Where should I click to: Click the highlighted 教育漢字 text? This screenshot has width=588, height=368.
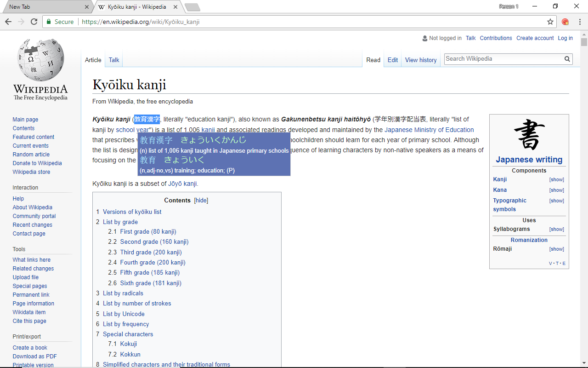click(x=147, y=119)
